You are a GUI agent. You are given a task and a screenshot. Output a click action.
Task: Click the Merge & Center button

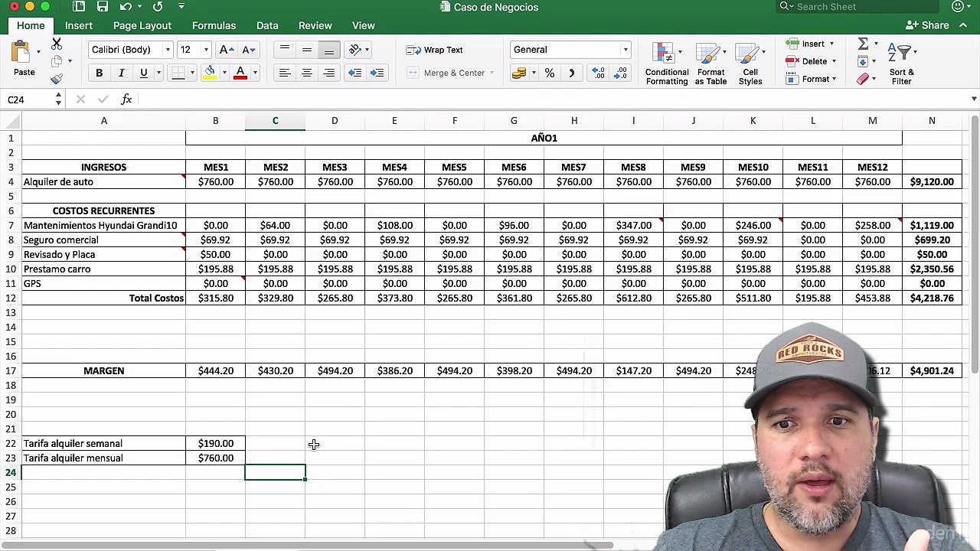point(450,73)
